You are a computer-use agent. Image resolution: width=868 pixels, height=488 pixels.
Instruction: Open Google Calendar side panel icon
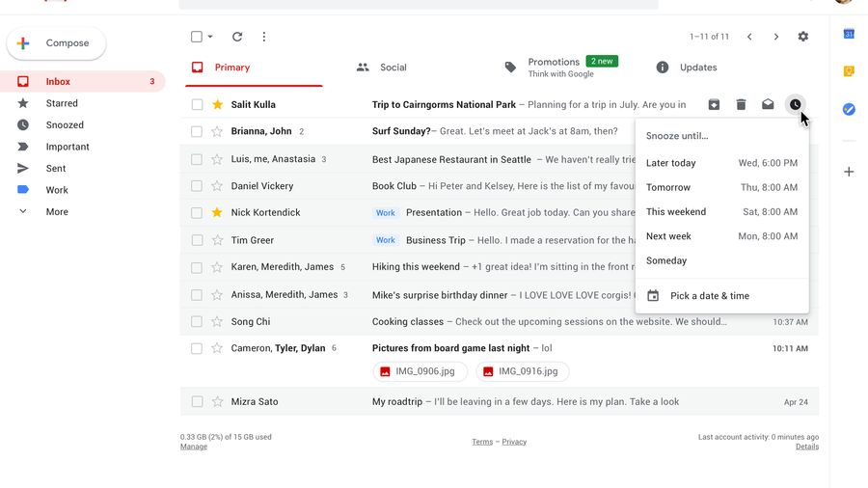(849, 35)
